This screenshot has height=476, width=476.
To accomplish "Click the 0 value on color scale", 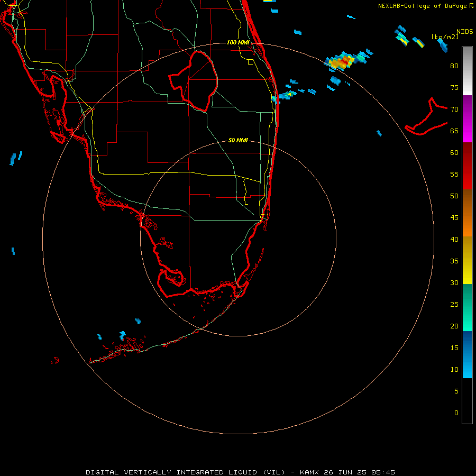I will click(456, 413).
